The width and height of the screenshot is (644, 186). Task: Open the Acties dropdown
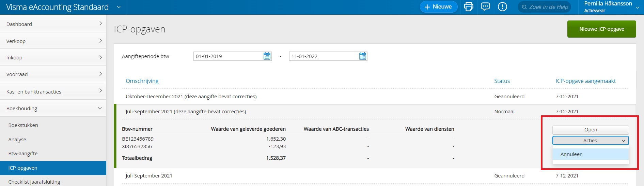click(590, 141)
